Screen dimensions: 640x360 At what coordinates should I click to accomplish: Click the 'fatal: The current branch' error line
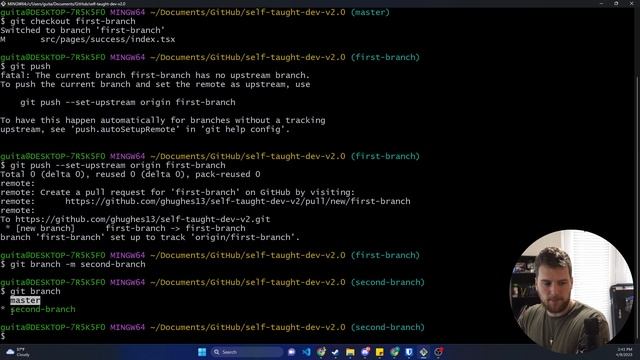[x=155, y=75]
